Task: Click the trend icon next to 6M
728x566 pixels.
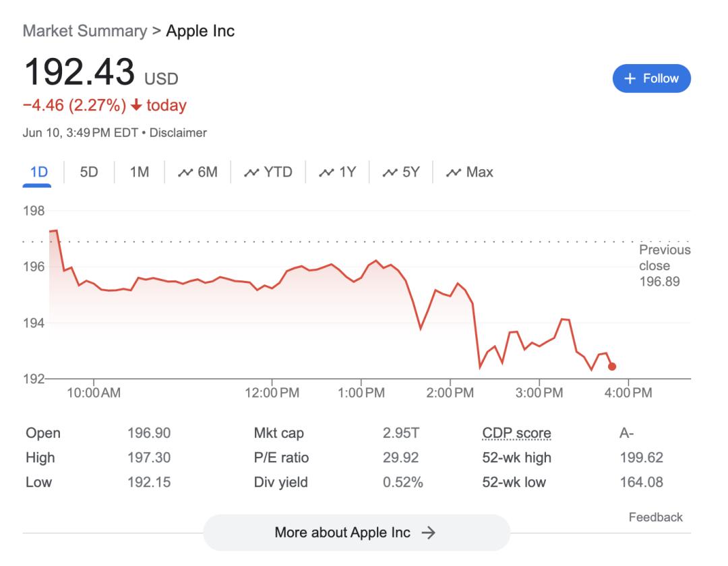Action: pyautogui.click(x=185, y=172)
